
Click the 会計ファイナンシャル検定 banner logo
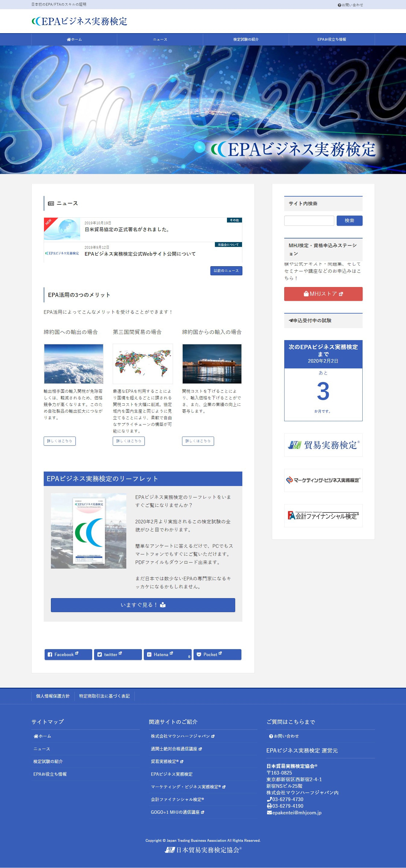(x=323, y=516)
